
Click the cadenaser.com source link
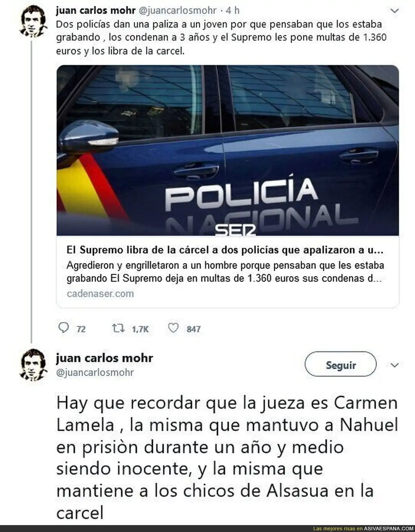(100, 294)
